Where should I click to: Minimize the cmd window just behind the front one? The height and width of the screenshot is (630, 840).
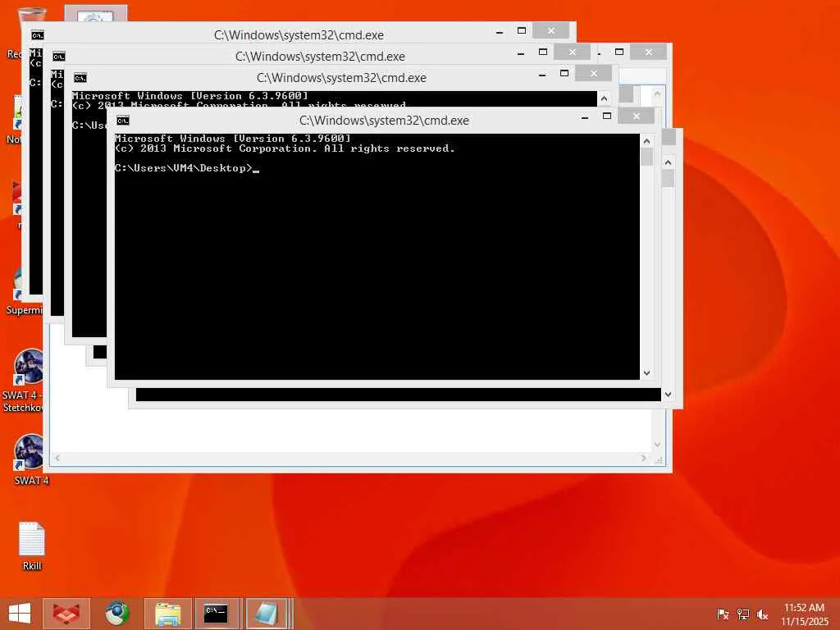(542, 74)
